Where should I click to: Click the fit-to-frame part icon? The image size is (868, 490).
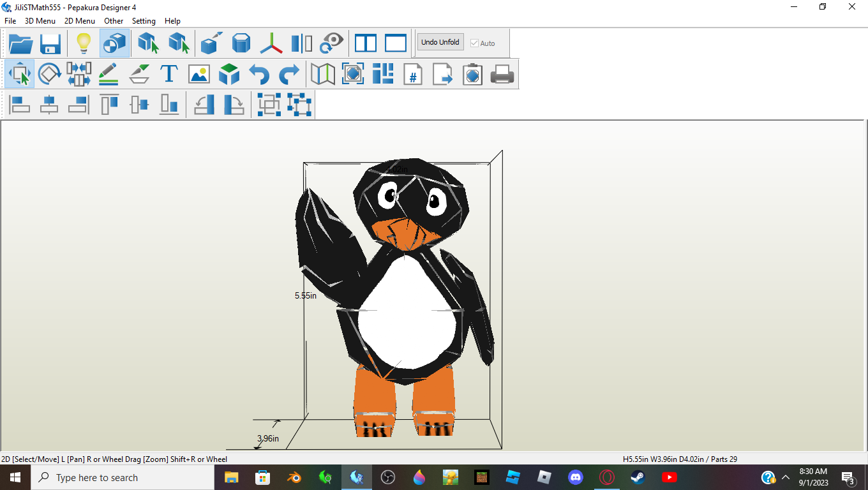[x=353, y=74]
